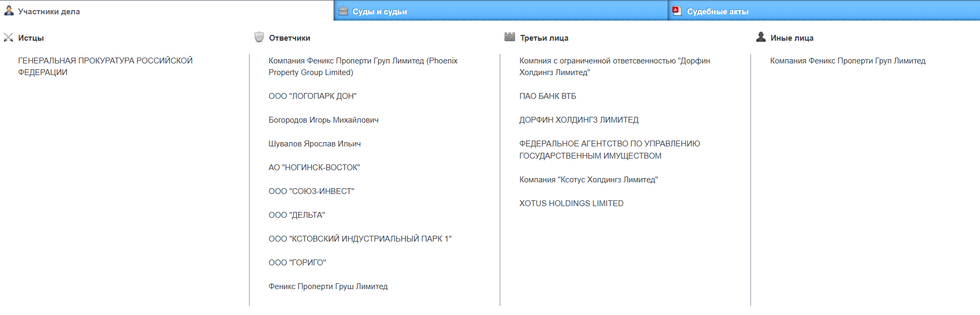Click the courthouse icon beside Суды и судьи
Image resolution: width=980 pixels, height=315 pixels.
click(343, 11)
